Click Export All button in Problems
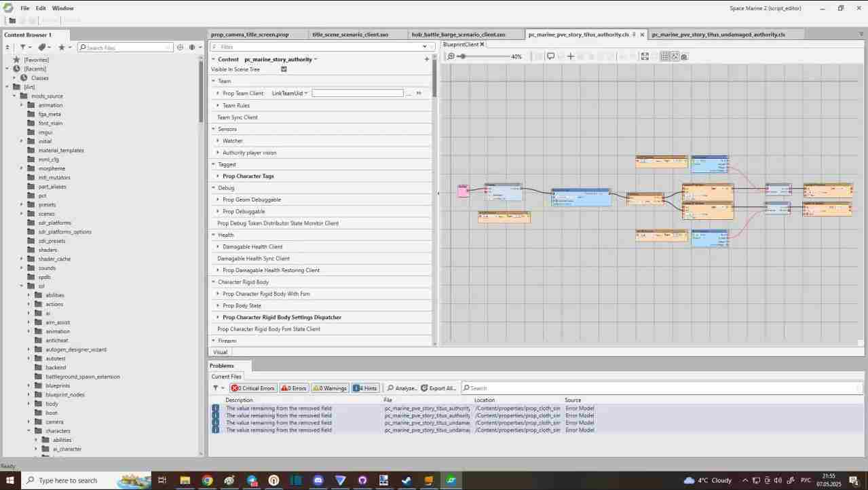 [x=438, y=388]
